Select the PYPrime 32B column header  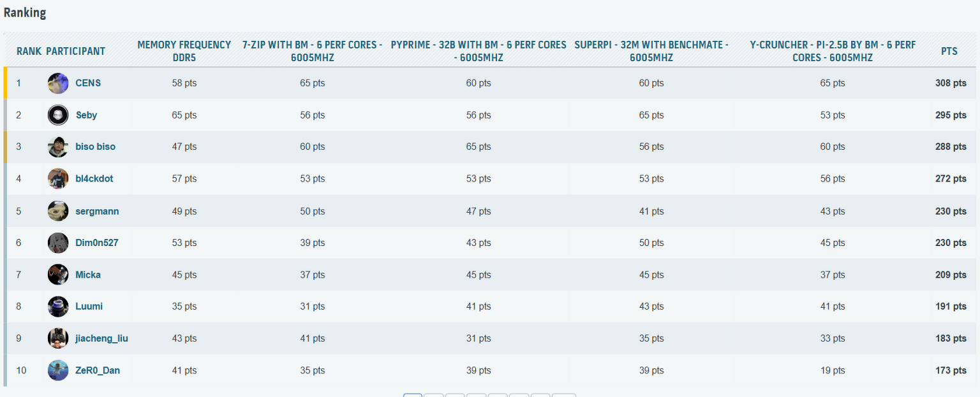[x=479, y=51]
